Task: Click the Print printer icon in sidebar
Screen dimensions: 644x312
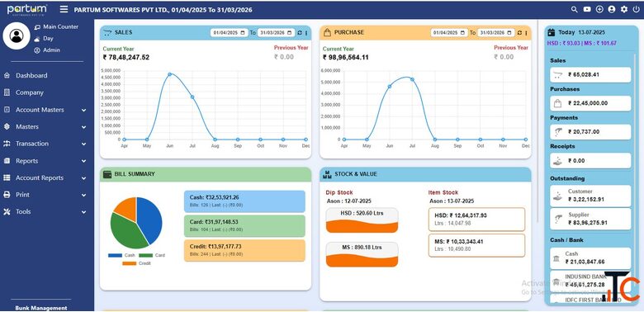Action: pyautogui.click(x=7, y=195)
